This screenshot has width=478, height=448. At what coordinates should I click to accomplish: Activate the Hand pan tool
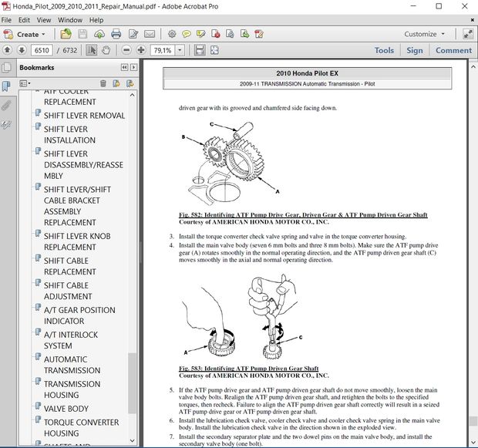106,50
